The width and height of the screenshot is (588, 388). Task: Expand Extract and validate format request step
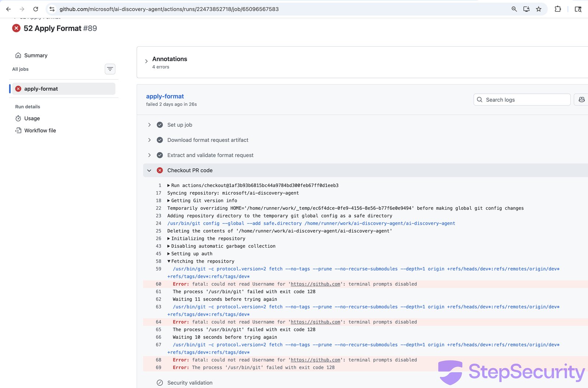[x=149, y=155]
